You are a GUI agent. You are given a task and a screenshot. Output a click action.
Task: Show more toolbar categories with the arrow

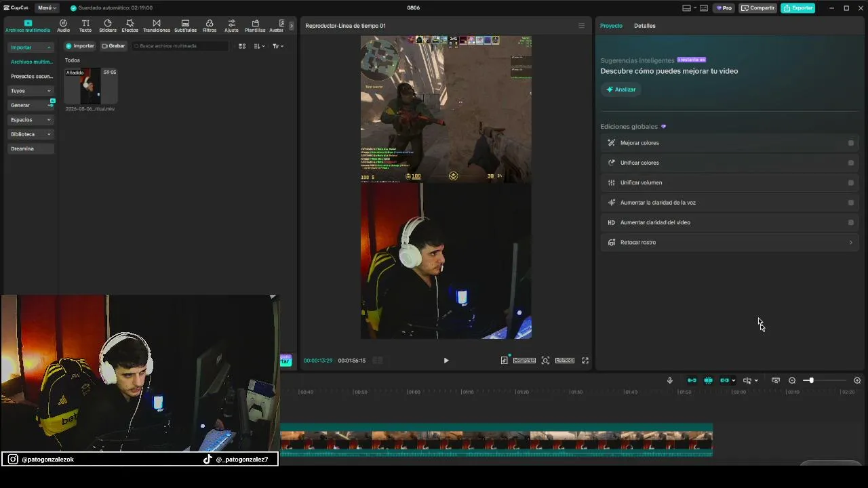pyautogui.click(x=292, y=26)
